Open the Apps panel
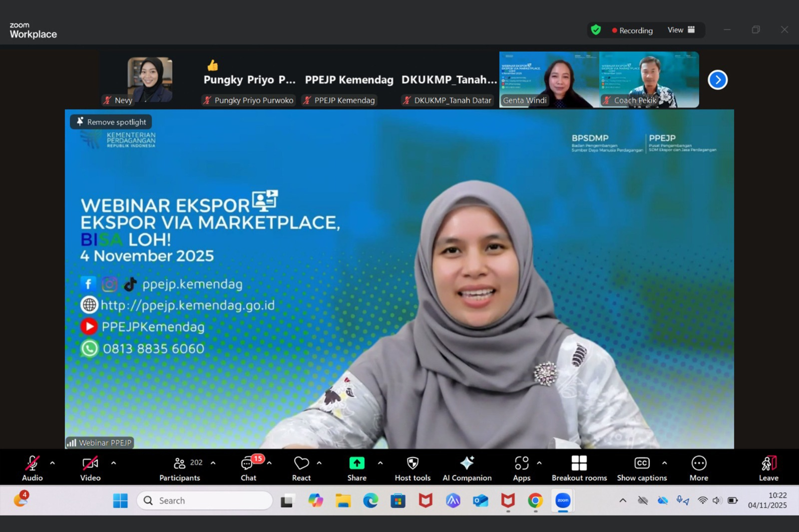 [x=521, y=468]
